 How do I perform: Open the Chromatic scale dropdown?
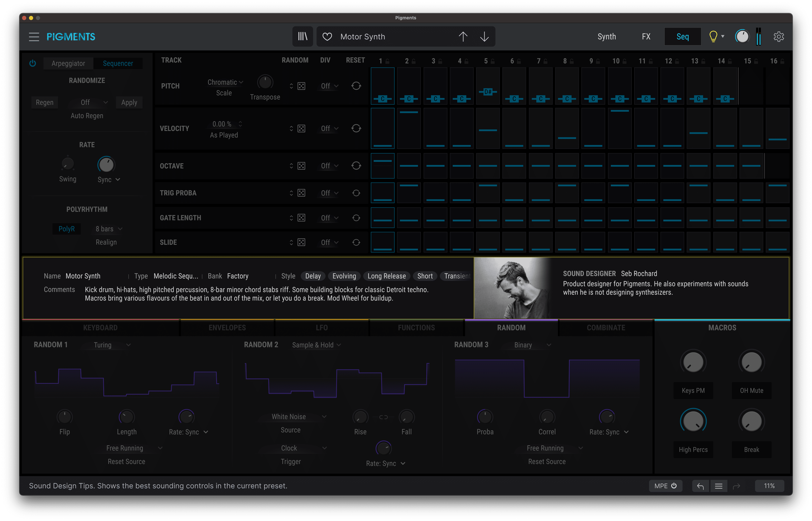pos(225,82)
